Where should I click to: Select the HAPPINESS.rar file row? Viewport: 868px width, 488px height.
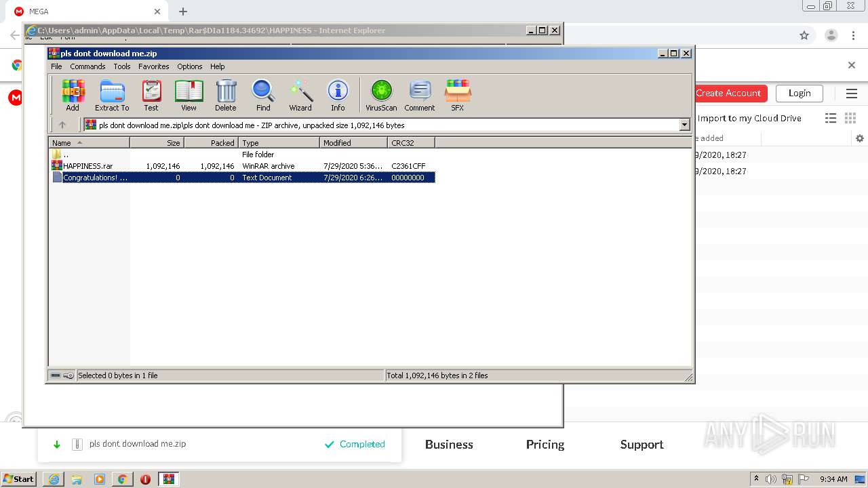[242, 166]
